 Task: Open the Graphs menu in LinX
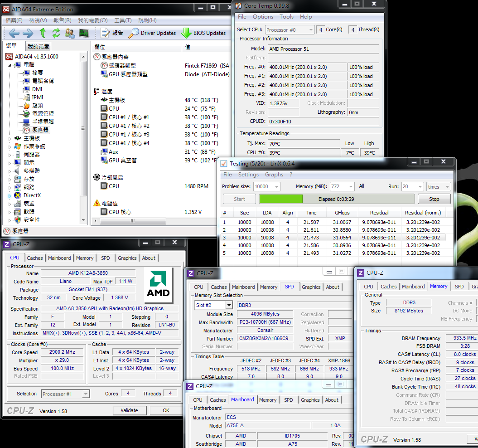click(x=274, y=175)
